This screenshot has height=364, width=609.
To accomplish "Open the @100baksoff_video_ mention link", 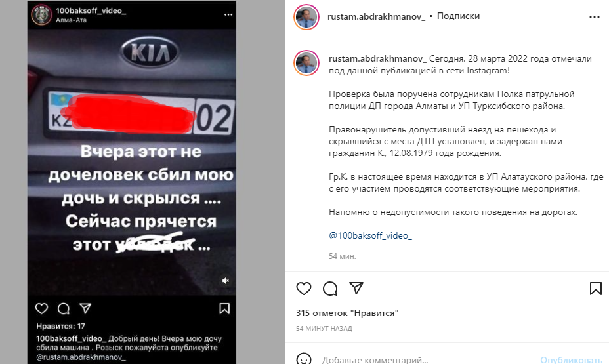I will [x=371, y=235].
